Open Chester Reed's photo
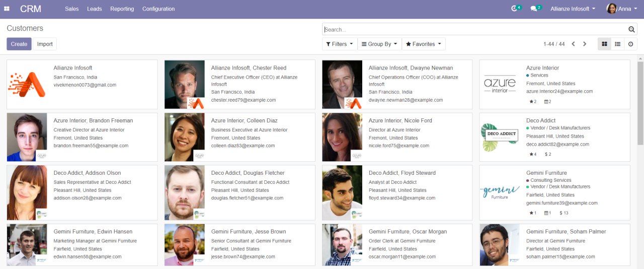The width and height of the screenshot is (644, 269). (x=185, y=85)
